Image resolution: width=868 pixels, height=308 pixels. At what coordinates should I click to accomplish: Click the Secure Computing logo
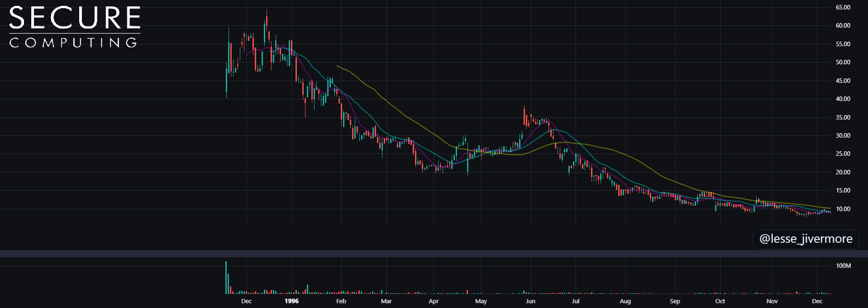75,27
